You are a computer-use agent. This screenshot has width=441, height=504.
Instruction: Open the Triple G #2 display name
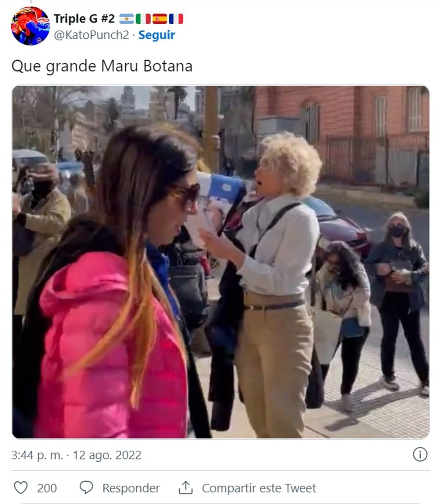point(84,18)
